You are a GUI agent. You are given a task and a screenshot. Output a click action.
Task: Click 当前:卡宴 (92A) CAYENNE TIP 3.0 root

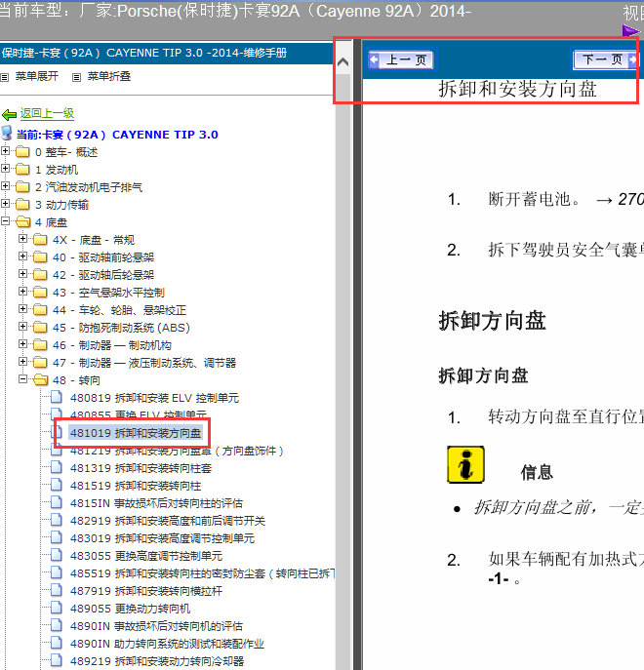tap(117, 135)
